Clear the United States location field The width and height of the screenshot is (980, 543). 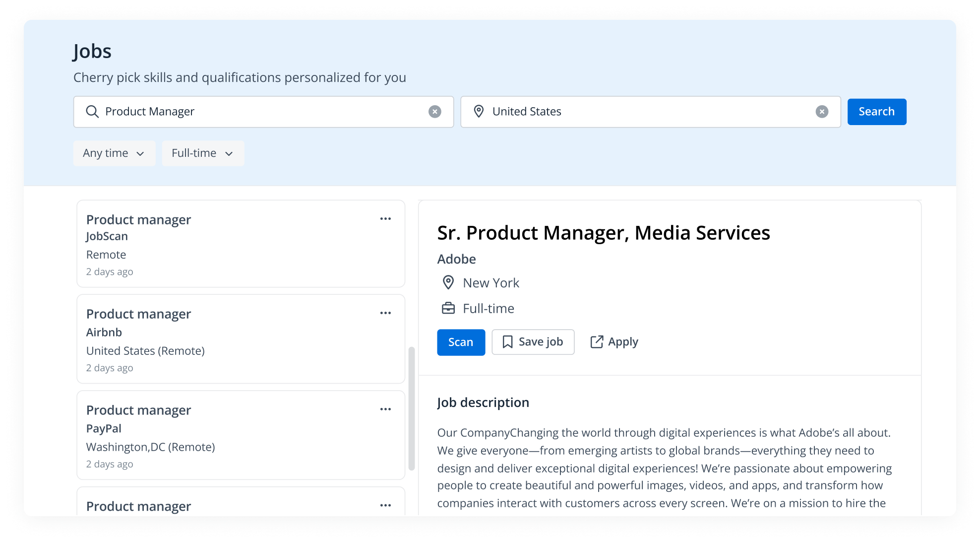821,112
